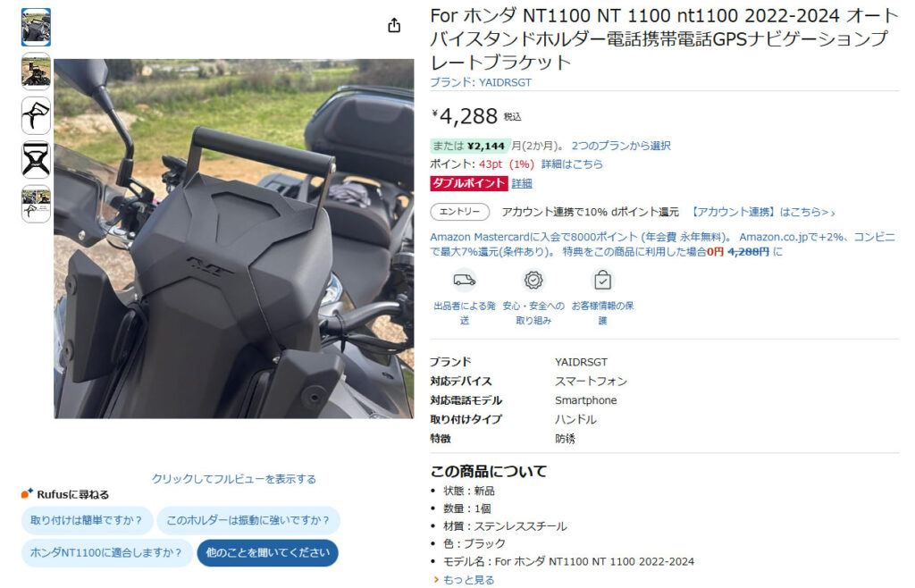
Task: Click the customer info protection bag icon
Action: 602,281
